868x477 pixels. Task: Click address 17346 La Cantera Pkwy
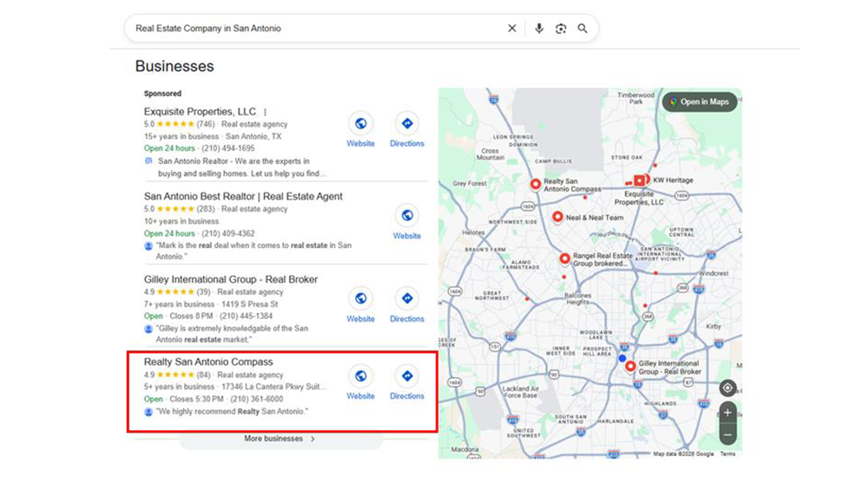point(274,387)
